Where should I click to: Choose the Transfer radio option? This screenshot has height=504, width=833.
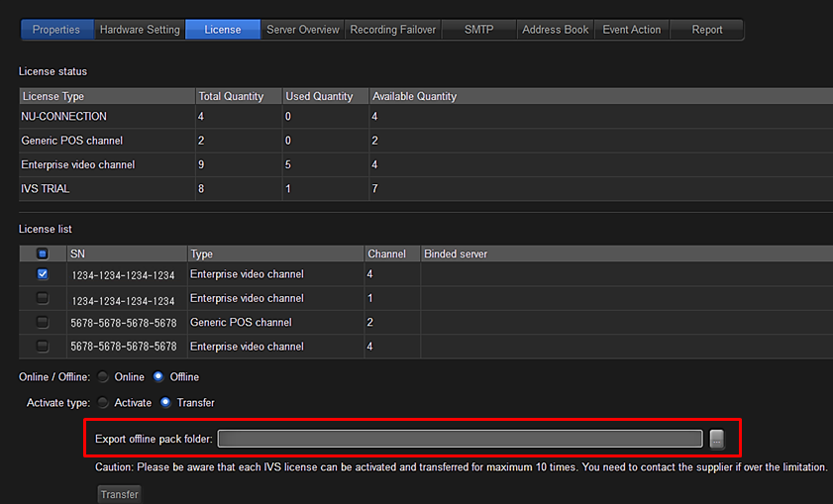click(166, 403)
